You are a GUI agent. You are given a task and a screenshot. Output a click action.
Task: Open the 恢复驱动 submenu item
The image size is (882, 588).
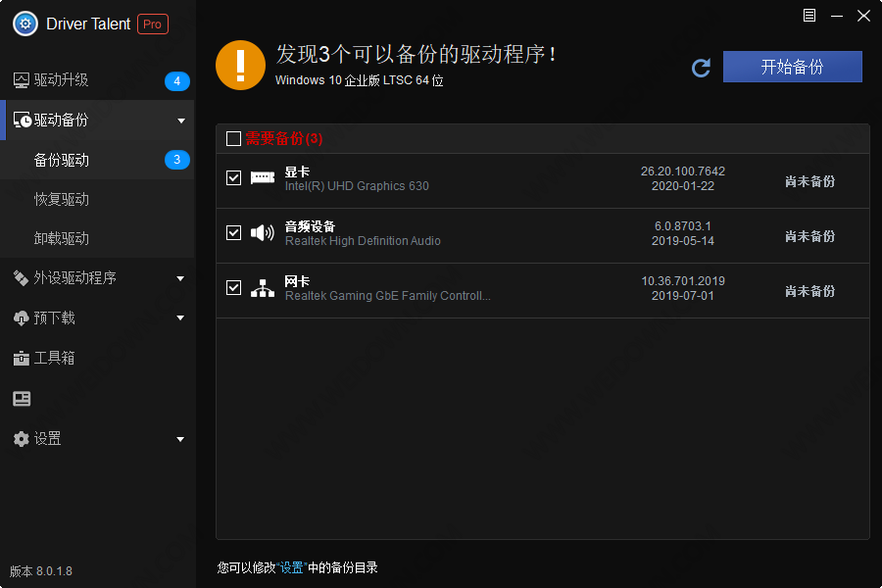point(97,199)
